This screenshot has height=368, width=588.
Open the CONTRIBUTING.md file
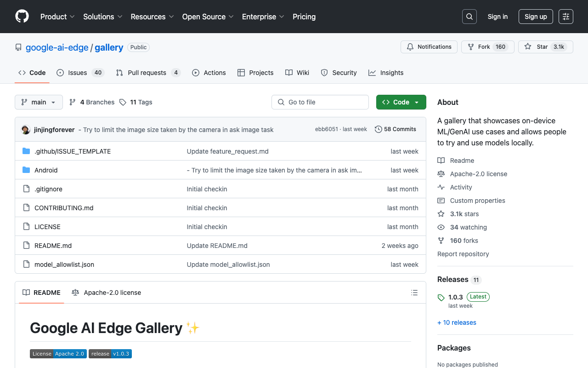pyautogui.click(x=64, y=208)
